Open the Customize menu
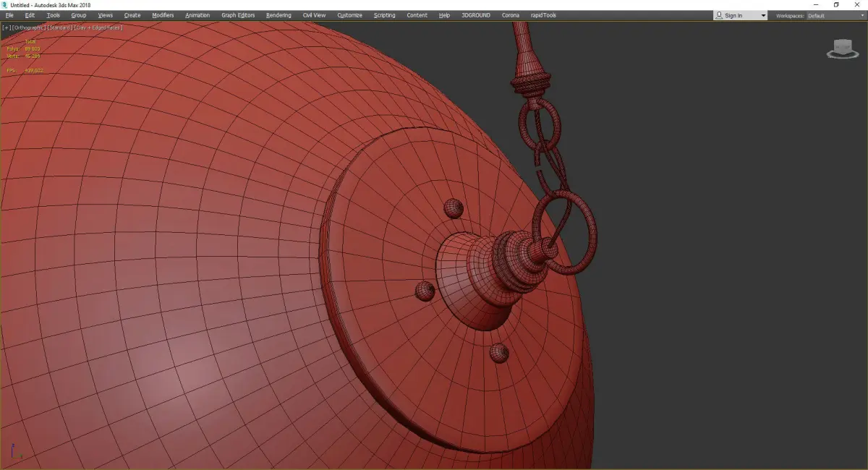The width and height of the screenshot is (868, 470). [350, 15]
